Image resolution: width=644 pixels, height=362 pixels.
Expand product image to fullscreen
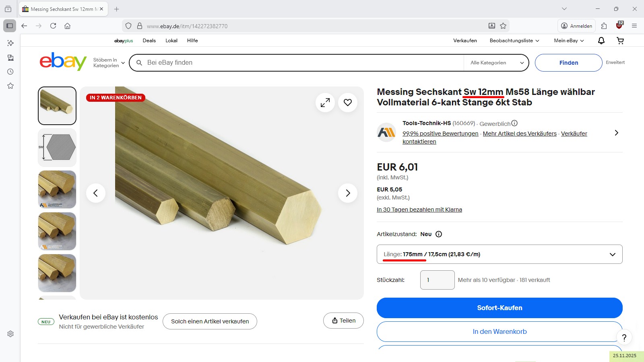click(x=325, y=103)
